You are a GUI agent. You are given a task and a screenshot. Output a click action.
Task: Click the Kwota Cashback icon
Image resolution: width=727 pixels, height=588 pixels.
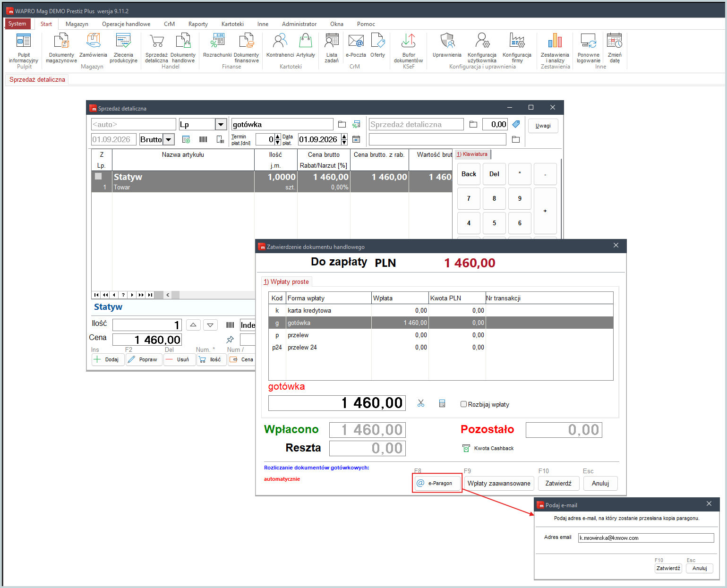tap(466, 448)
